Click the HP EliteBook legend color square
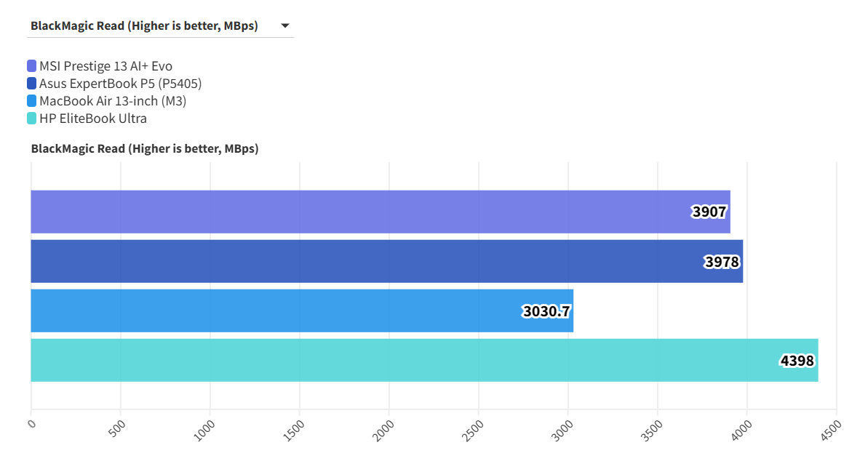The width and height of the screenshot is (868, 453). [x=32, y=119]
